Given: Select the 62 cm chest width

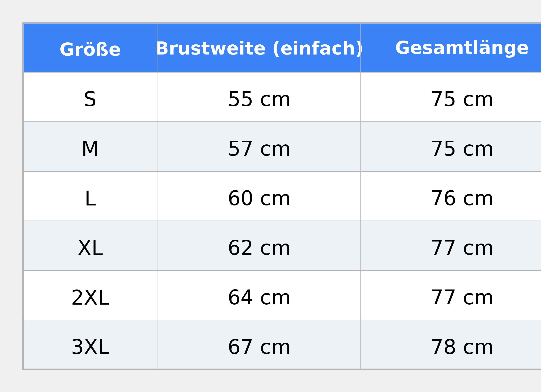Looking at the screenshot, I should (x=259, y=248).
